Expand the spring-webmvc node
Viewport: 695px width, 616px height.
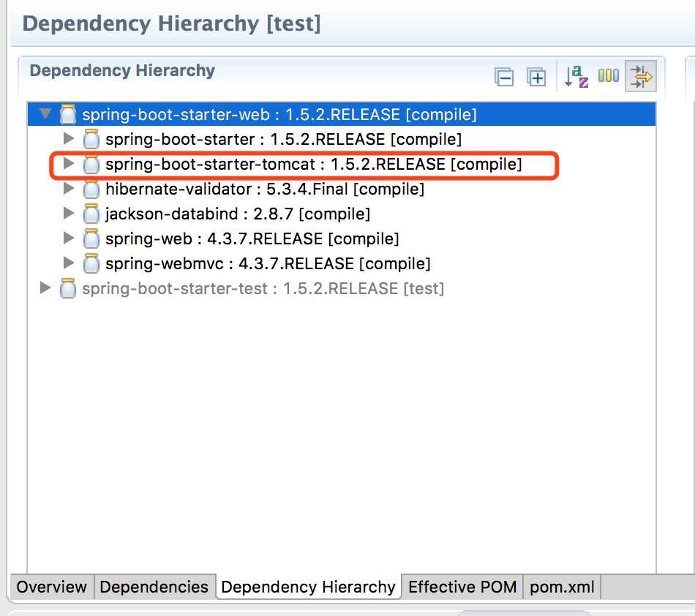pos(68,263)
